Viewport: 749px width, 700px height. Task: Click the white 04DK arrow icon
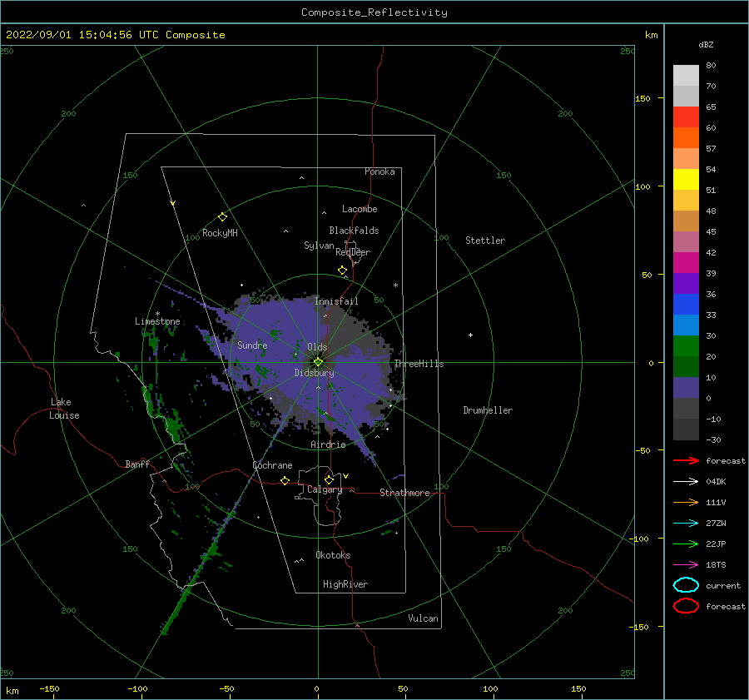click(686, 481)
